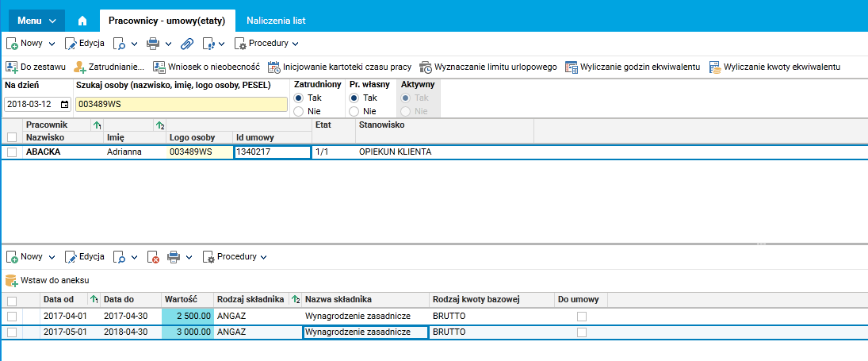Check 'Do umowy' box for 3 000.00 row
Image resolution: width=868 pixels, height=361 pixels.
582,332
